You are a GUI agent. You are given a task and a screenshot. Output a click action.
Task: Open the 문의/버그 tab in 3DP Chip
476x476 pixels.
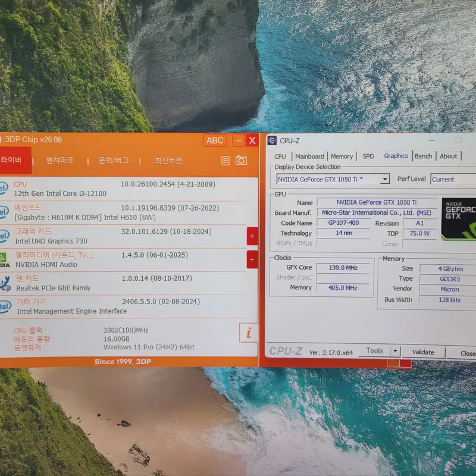(x=114, y=160)
